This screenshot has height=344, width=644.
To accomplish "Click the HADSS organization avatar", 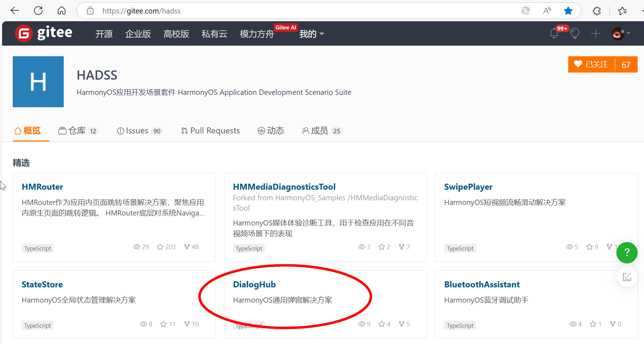I will point(38,82).
